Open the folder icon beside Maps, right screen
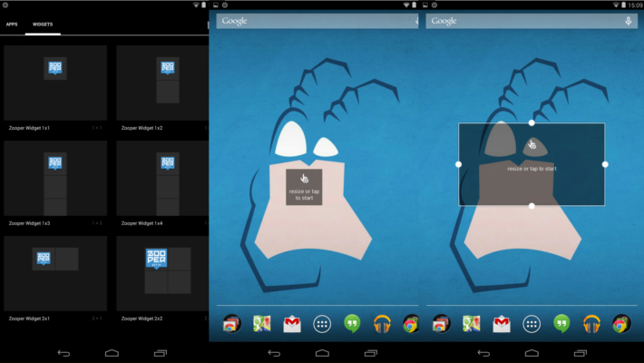644x363 pixels. click(x=441, y=324)
